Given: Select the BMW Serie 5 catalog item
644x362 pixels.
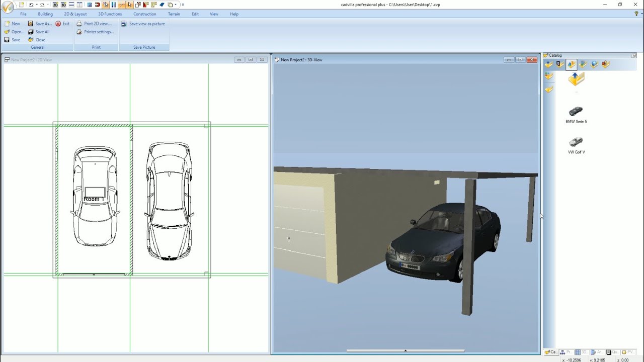Looking at the screenshot, I should click(576, 115).
